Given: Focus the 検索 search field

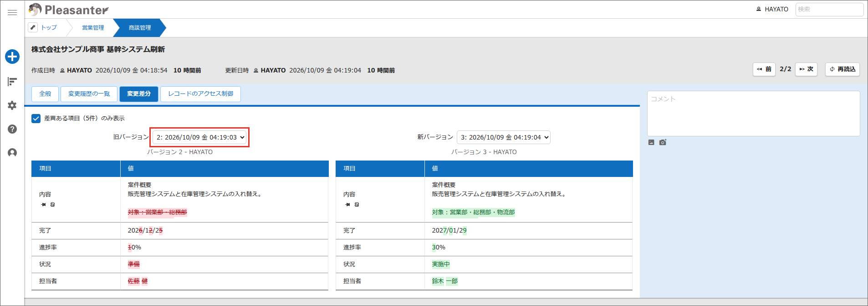Looking at the screenshot, I should pos(829,9).
